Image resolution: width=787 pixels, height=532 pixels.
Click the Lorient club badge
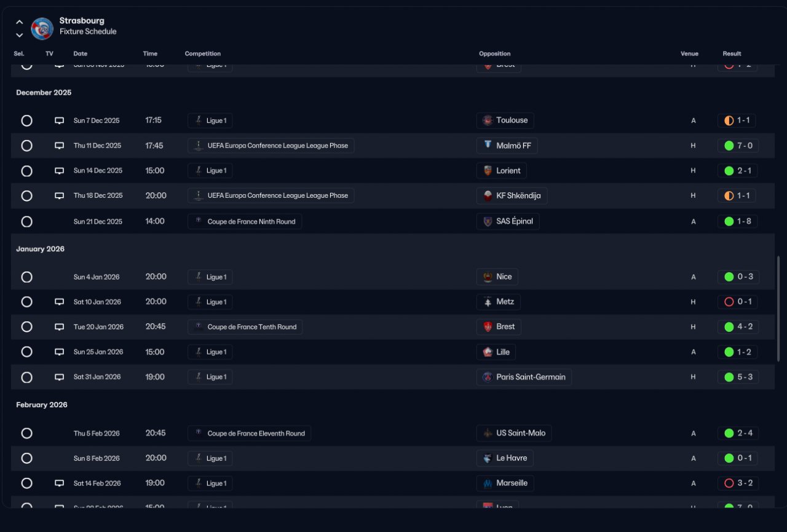(488, 171)
